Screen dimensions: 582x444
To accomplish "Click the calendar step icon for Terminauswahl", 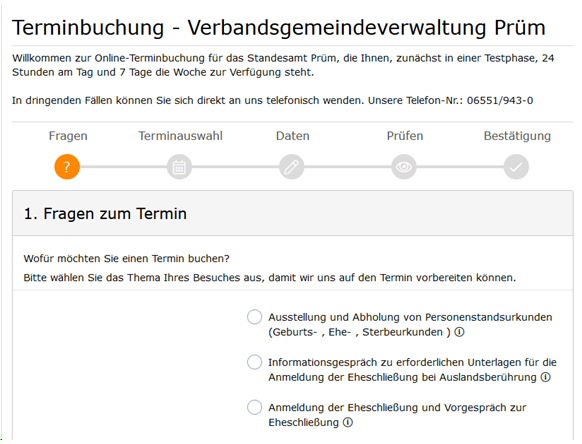I will 179,167.
